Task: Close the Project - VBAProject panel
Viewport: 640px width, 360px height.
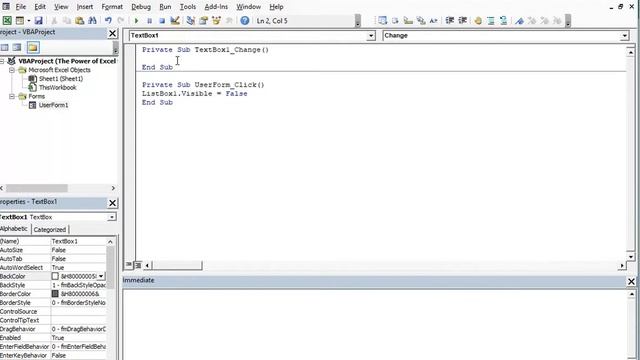Action: pyautogui.click(x=113, y=33)
